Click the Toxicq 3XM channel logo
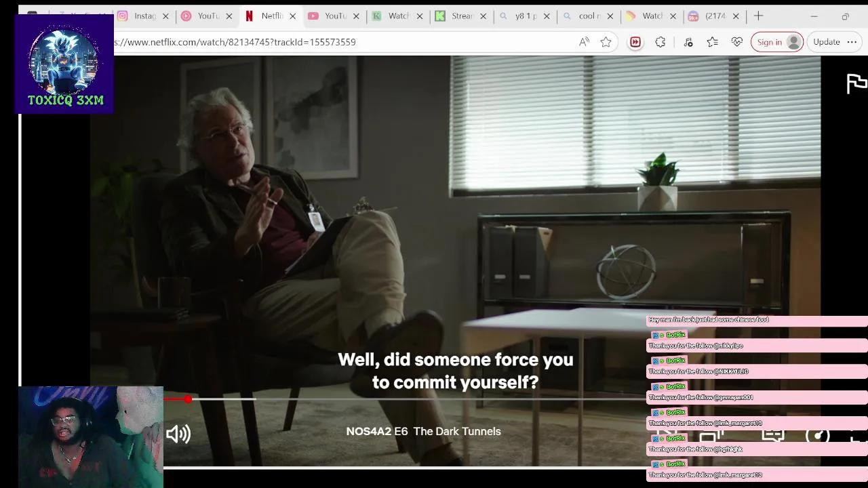This screenshot has width=868, height=488. [65, 64]
